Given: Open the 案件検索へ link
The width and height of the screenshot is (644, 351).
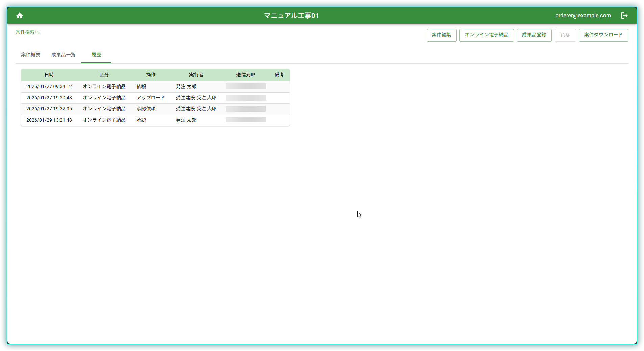Looking at the screenshot, I should click(x=27, y=32).
